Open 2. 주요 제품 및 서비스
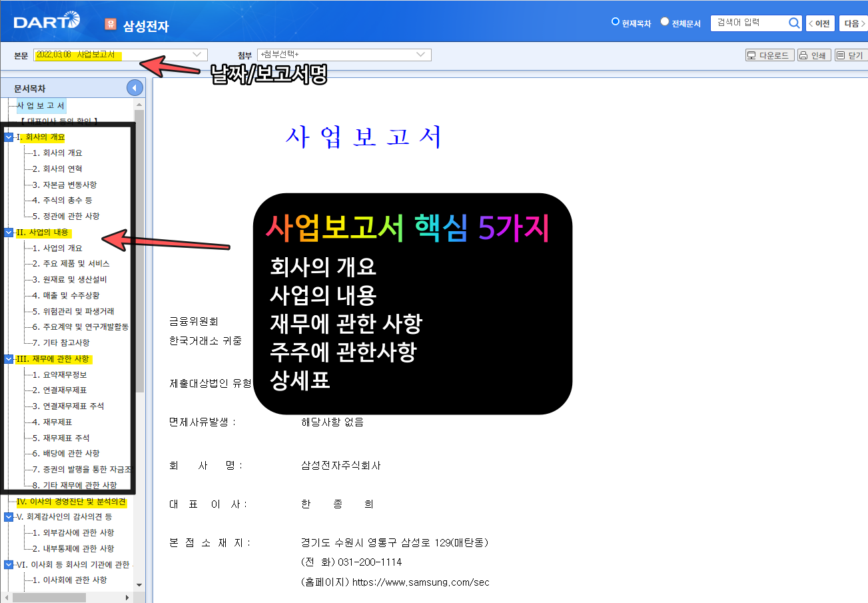Screen dimensions: 868x603 71,264
